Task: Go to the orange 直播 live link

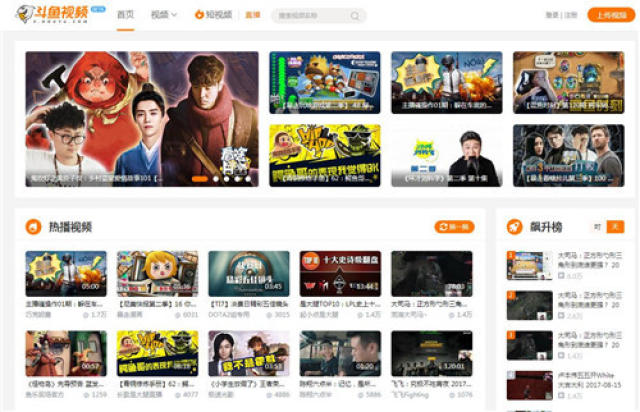Action: coord(253,15)
